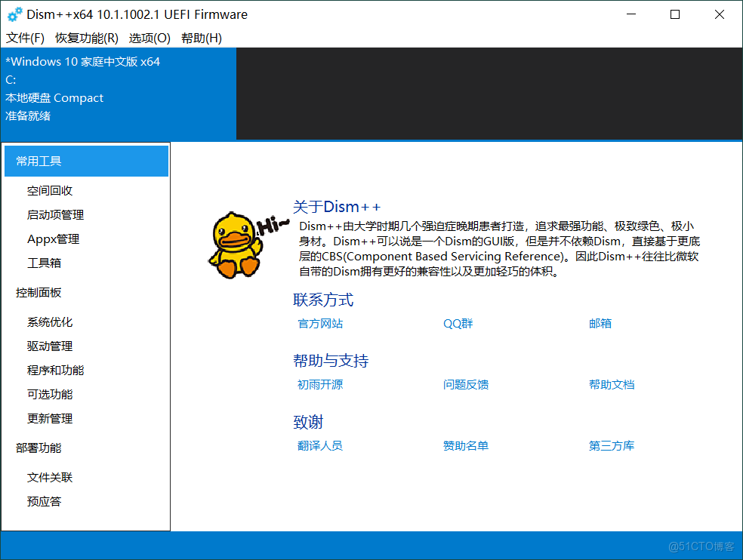
Task: Select 系统优化 under 控制面板
Action: pyautogui.click(x=49, y=322)
